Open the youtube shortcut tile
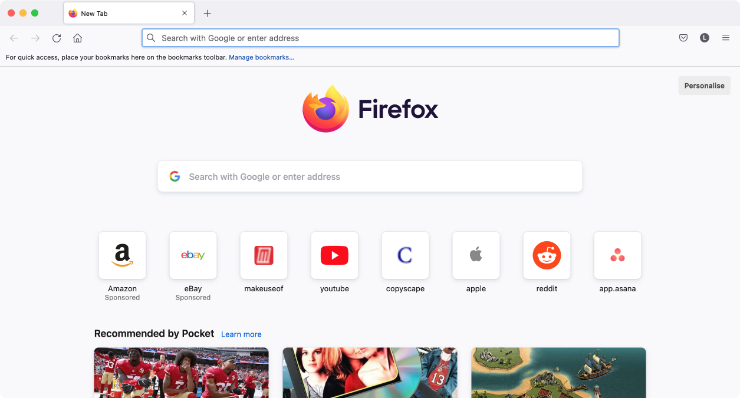 pyautogui.click(x=335, y=255)
